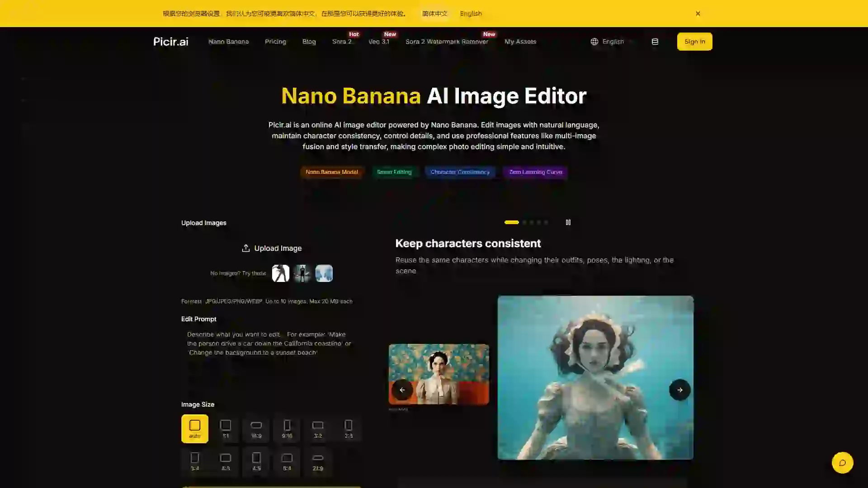Select the 1:1 image size option
Image resolution: width=868 pixels, height=488 pixels.
226,428
